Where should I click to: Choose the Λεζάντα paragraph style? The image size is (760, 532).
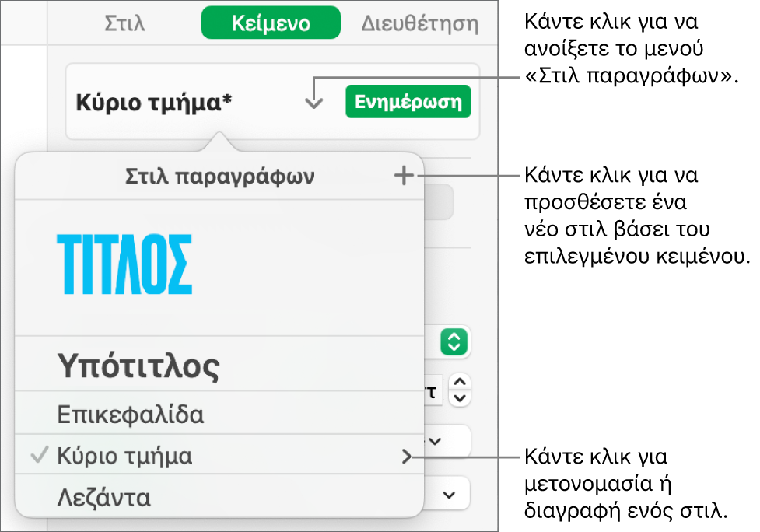click(219, 497)
